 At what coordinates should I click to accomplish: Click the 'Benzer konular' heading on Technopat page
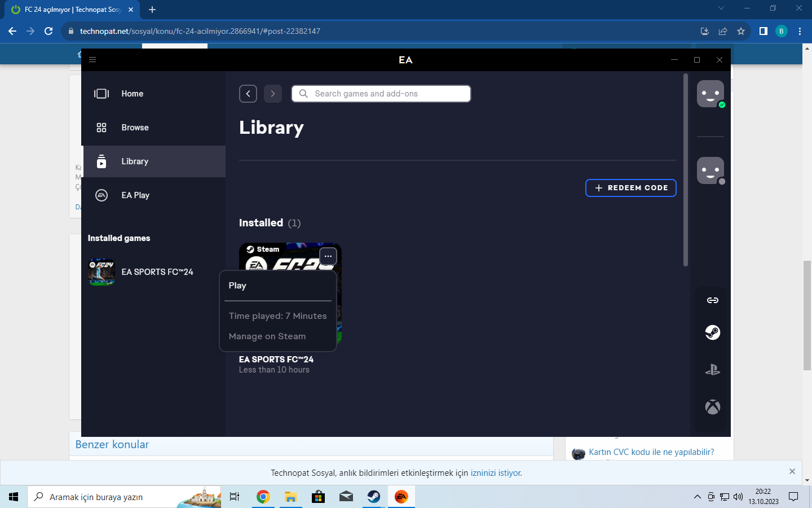point(112,445)
